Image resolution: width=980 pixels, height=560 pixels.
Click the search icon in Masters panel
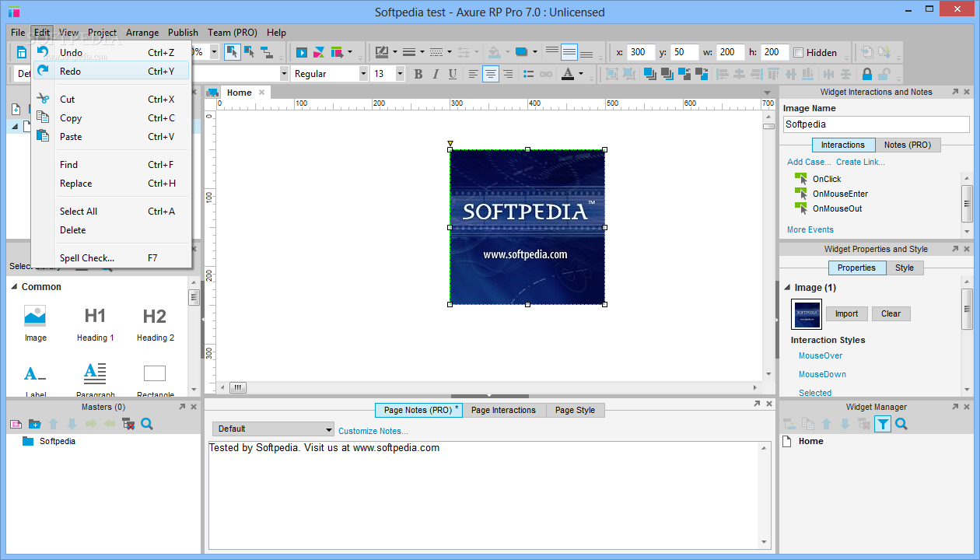(x=147, y=424)
